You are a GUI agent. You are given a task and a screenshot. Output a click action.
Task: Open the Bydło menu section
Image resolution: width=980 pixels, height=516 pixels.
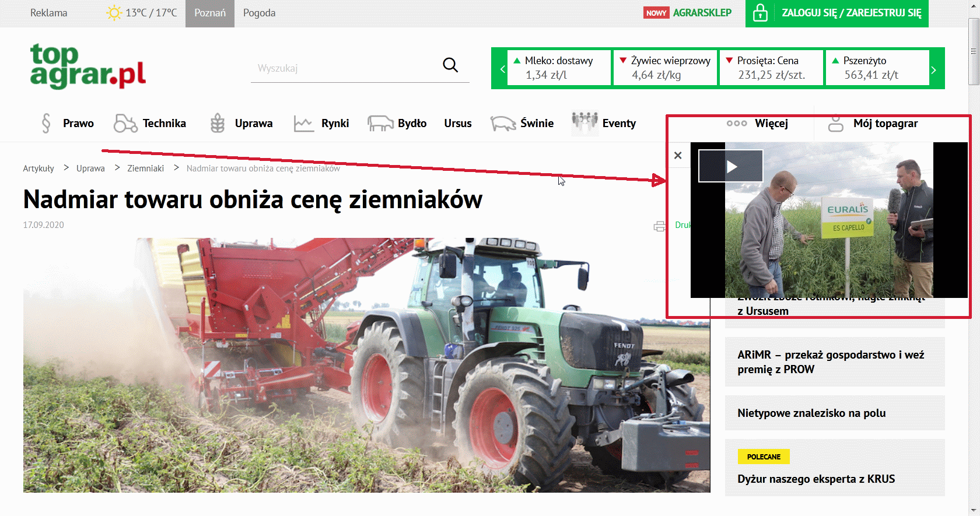click(412, 124)
